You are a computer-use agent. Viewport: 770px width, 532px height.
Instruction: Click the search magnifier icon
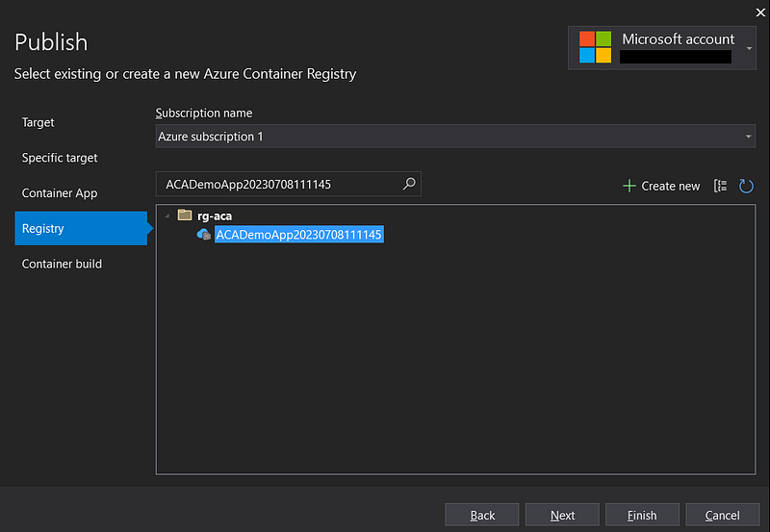pyautogui.click(x=409, y=184)
